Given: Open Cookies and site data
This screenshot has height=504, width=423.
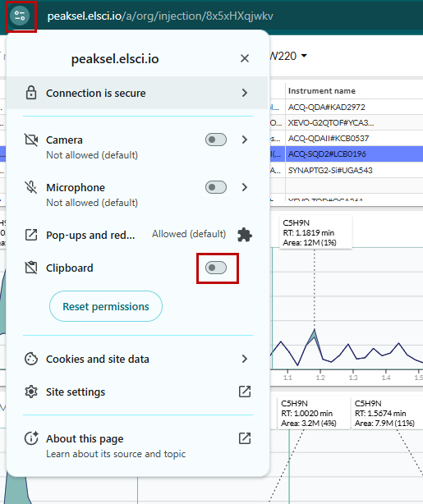Looking at the screenshot, I should coord(137,359).
